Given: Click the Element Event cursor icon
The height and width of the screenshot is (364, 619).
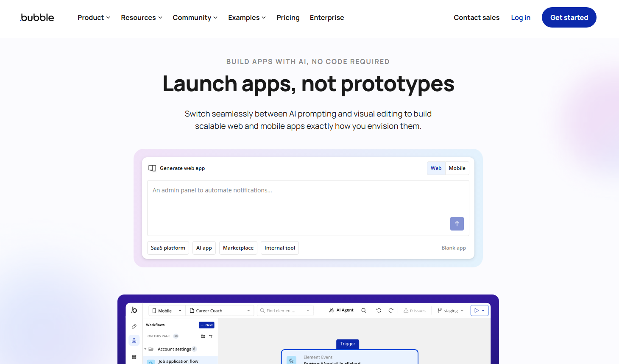Looking at the screenshot, I should pyautogui.click(x=291, y=360).
